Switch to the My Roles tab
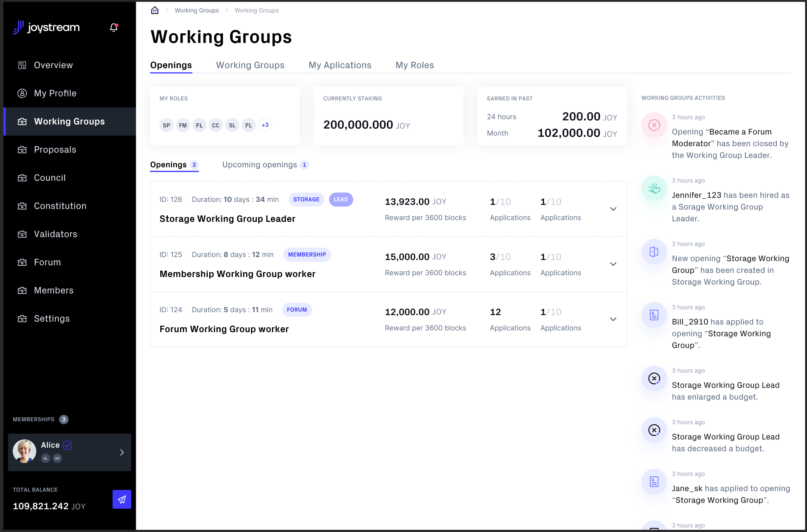This screenshot has height=532, width=807. click(414, 65)
